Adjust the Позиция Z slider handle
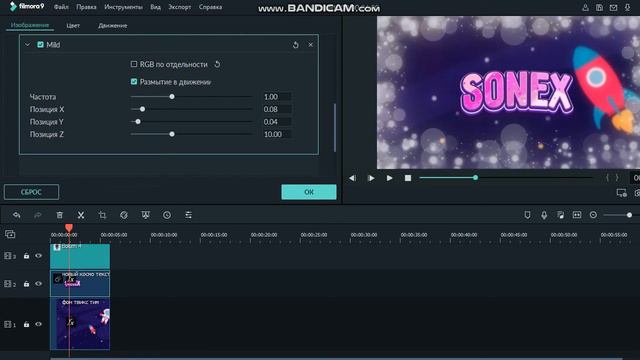The image size is (640, 360). coord(172,134)
